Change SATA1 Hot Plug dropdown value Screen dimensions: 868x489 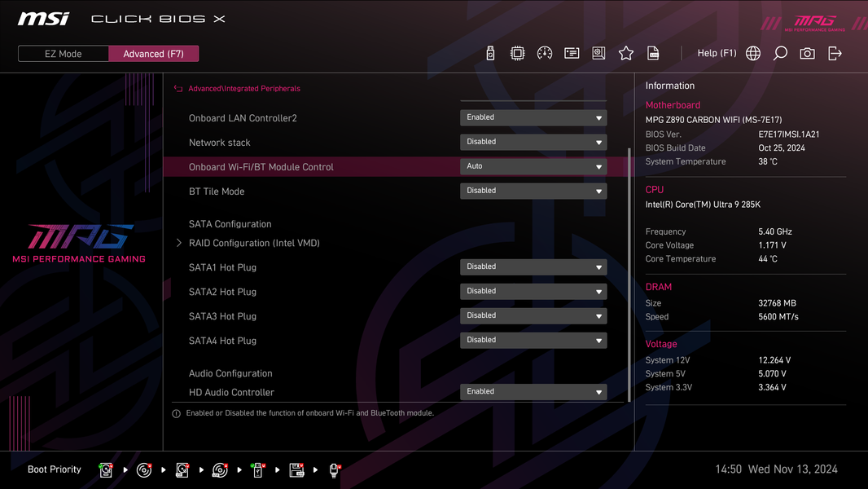pos(533,267)
